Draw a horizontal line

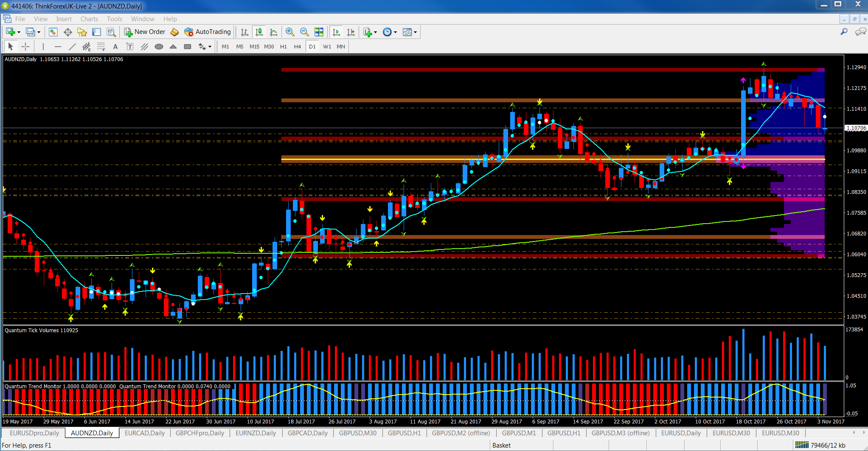(x=58, y=47)
